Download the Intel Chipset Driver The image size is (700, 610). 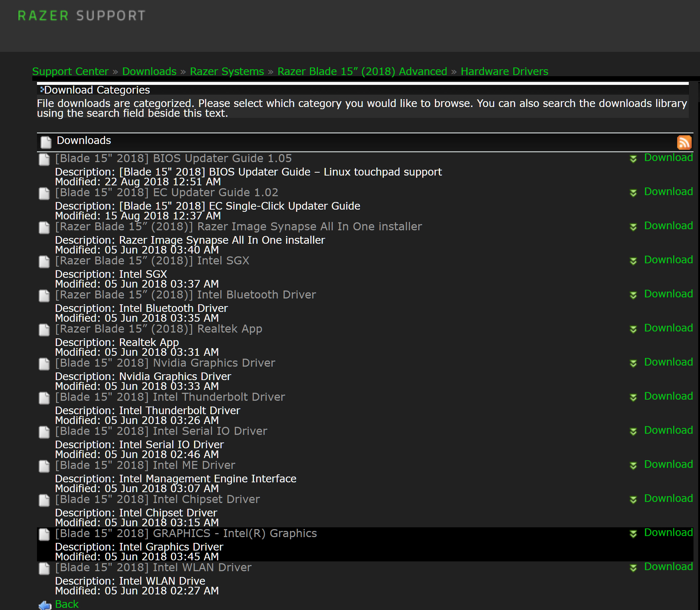668,498
